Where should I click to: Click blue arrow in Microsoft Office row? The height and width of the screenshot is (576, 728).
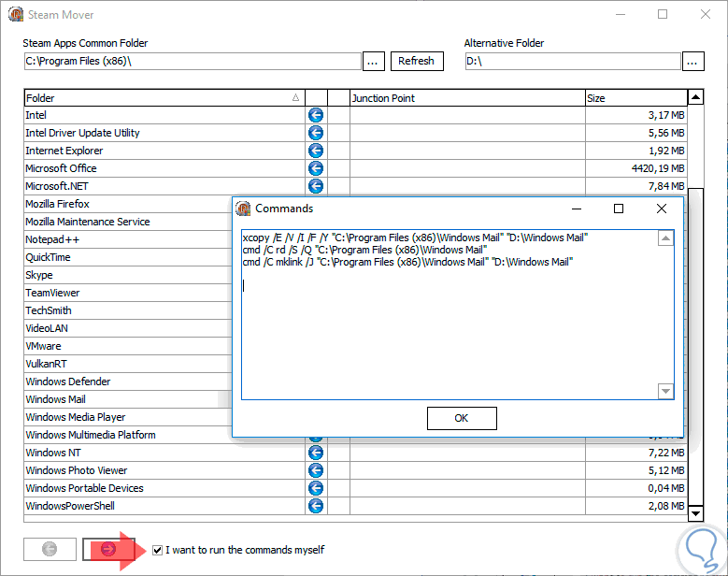pos(316,168)
